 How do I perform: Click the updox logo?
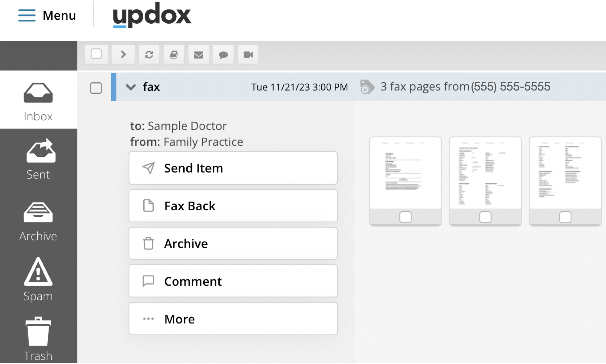tap(152, 15)
